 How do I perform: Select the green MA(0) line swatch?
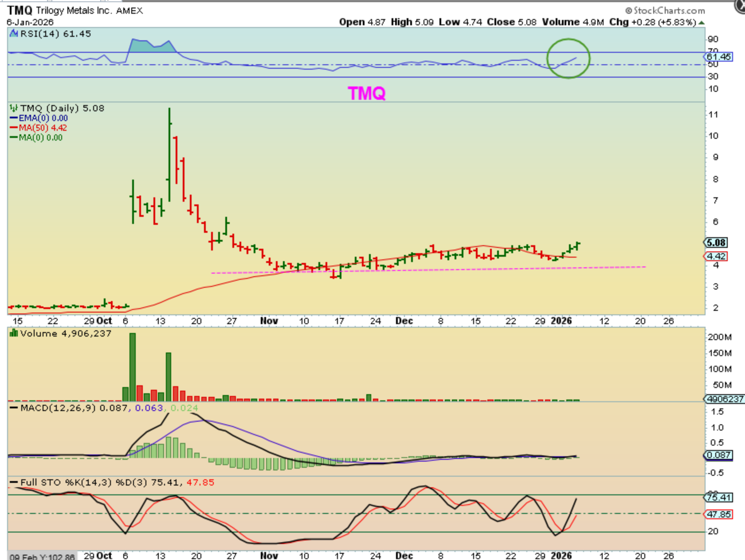tap(14, 138)
